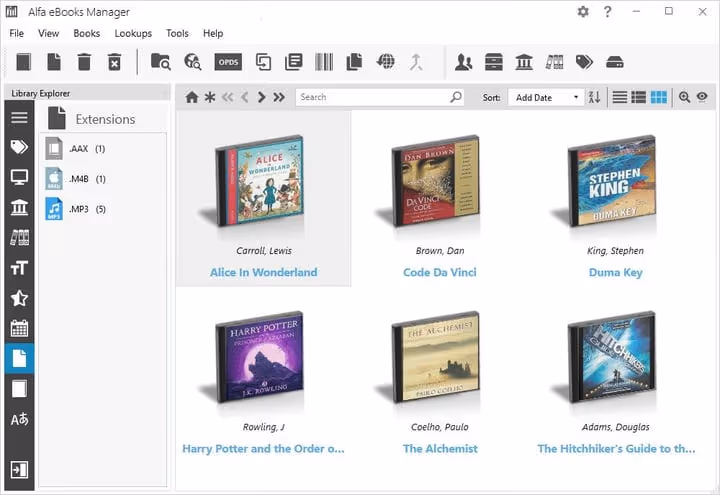The width and height of the screenshot is (720, 495).
Task: Toggle the A-Z sort direction button
Action: click(x=594, y=97)
